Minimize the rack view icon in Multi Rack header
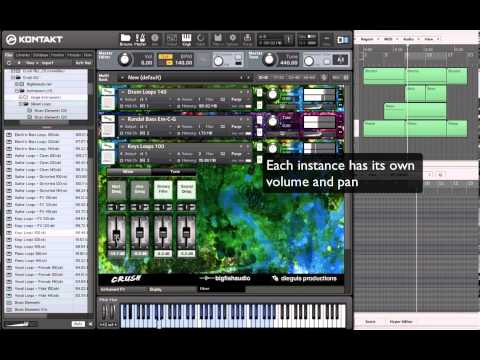 346,78
